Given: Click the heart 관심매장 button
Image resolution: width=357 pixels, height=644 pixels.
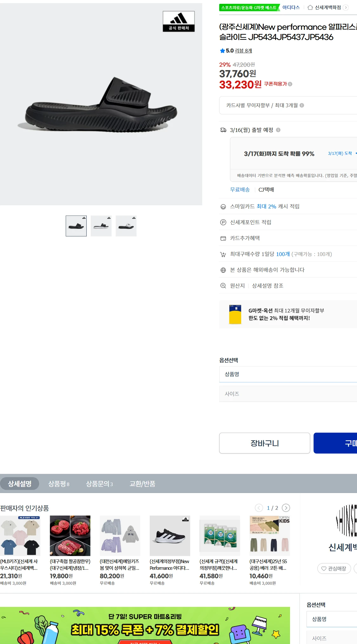Looking at the screenshot, I should click(x=334, y=568).
